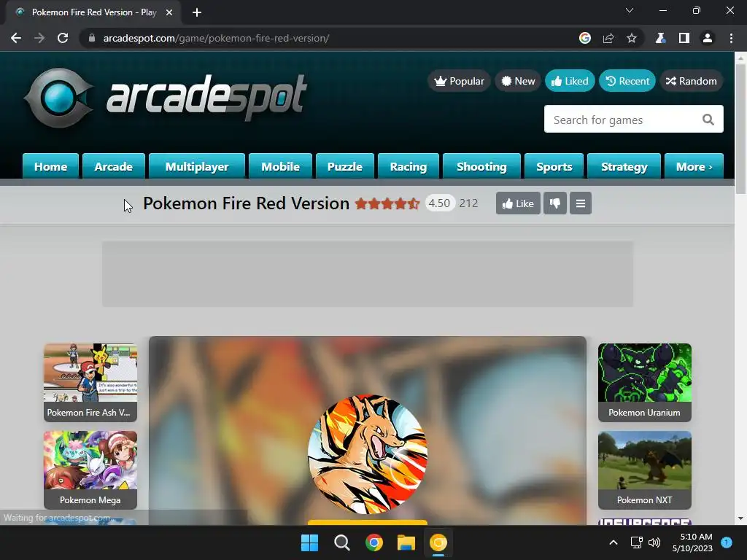Click the browser forward arrow
This screenshot has height=560, width=747.
point(39,38)
